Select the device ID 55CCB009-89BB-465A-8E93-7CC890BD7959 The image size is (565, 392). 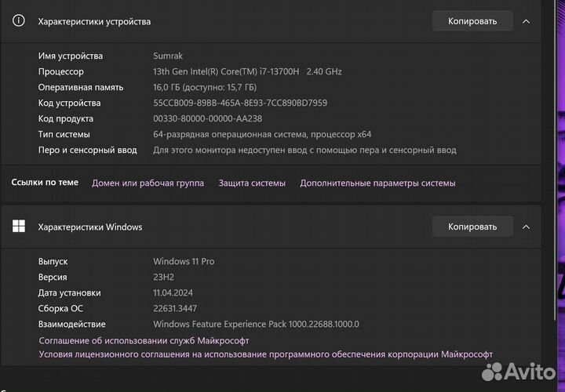pyautogui.click(x=240, y=103)
